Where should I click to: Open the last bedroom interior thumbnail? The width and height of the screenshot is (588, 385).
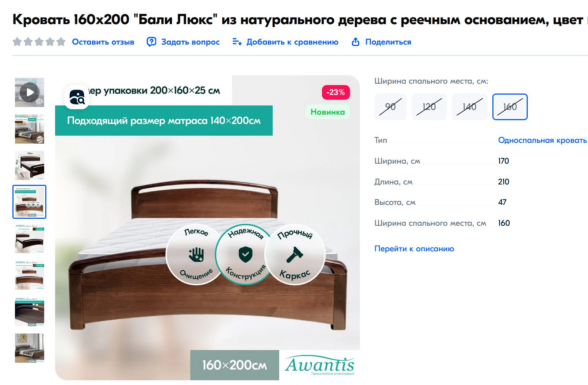tap(30, 348)
